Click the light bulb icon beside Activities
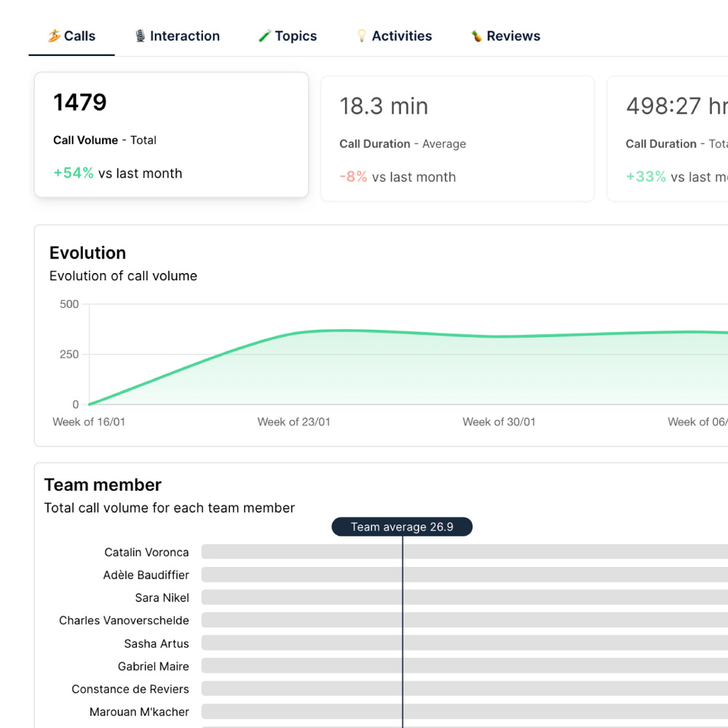Image resolution: width=728 pixels, height=728 pixels. [361, 36]
